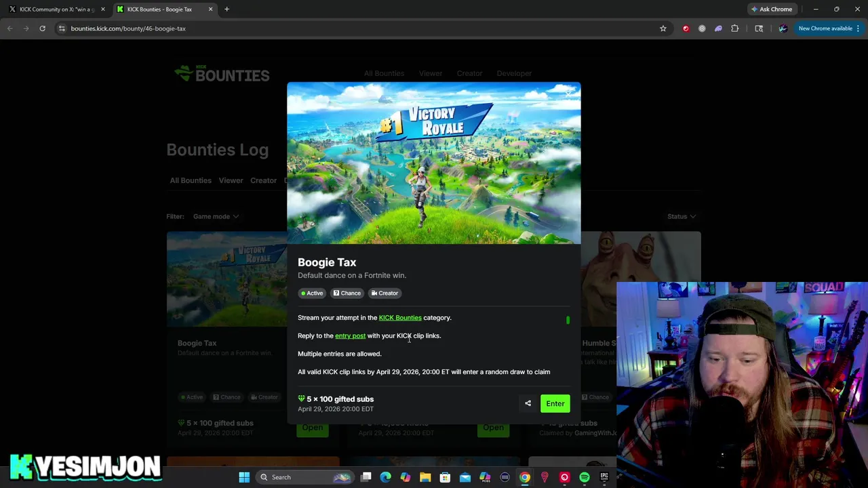Close the KICK Community on X tab
868x488 pixels.
point(103,9)
